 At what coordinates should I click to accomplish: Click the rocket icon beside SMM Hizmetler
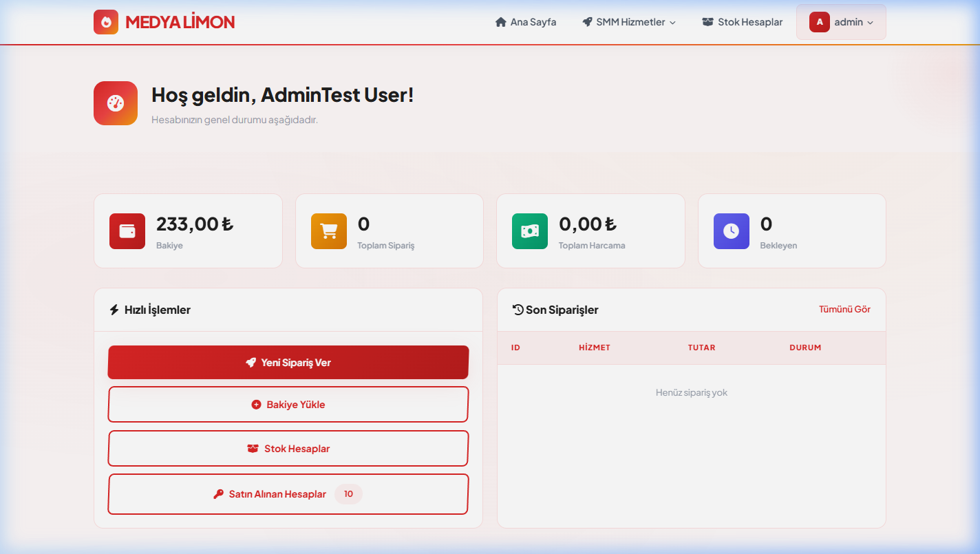tap(586, 21)
